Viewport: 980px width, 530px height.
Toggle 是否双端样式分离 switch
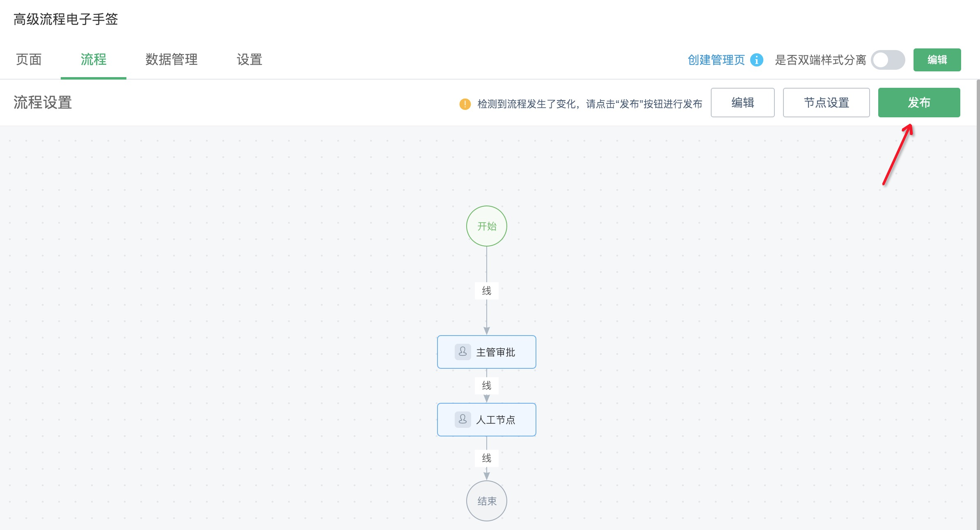888,60
